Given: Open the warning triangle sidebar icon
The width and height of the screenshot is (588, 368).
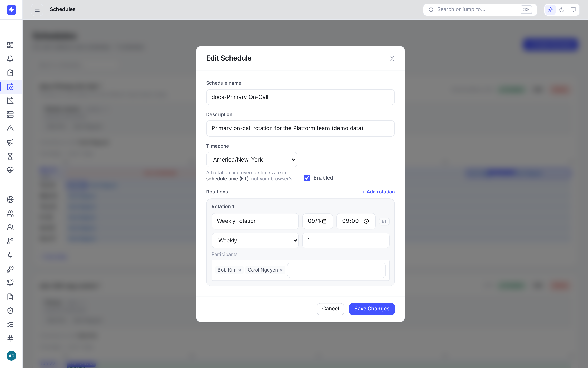Looking at the screenshot, I should pos(10,129).
